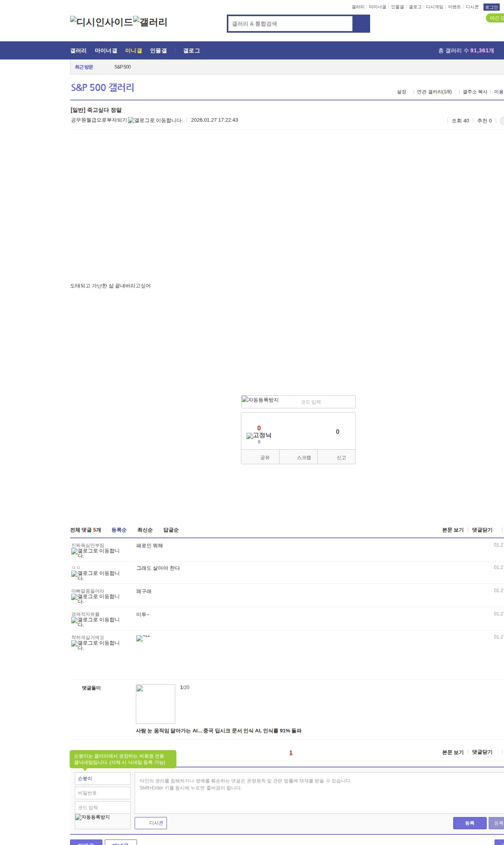Click the 본문 보기 link beside page number 1
Image resolution: width=504 pixels, height=845 pixels.
point(453,752)
